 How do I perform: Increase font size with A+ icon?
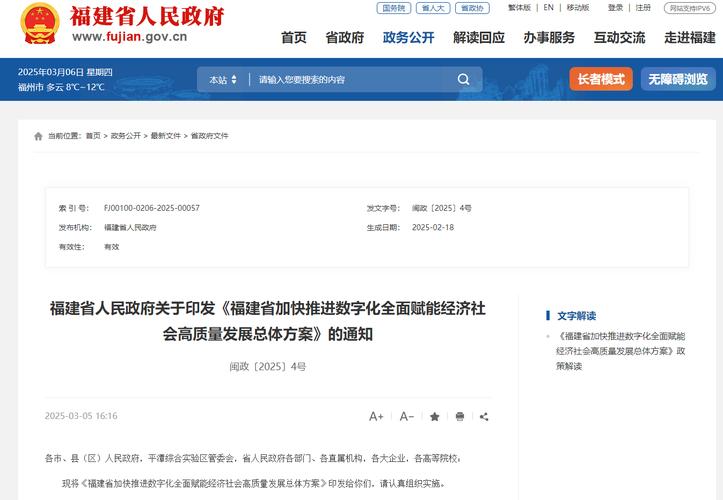pyautogui.click(x=376, y=417)
